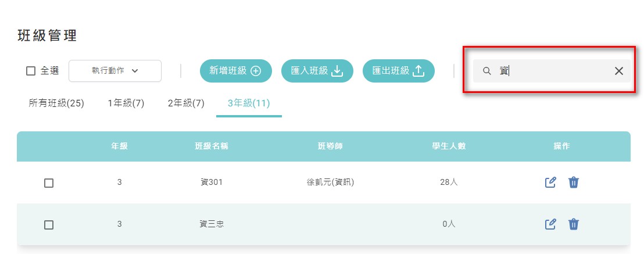Delete class 資三忠 with trash icon
The width and height of the screenshot is (644, 254).
click(x=573, y=224)
